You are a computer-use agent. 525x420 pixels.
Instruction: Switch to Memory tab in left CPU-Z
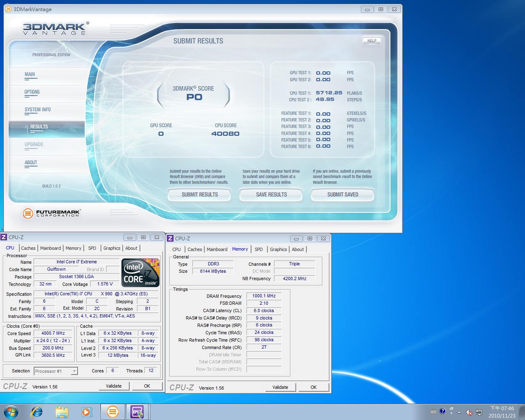(x=73, y=248)
